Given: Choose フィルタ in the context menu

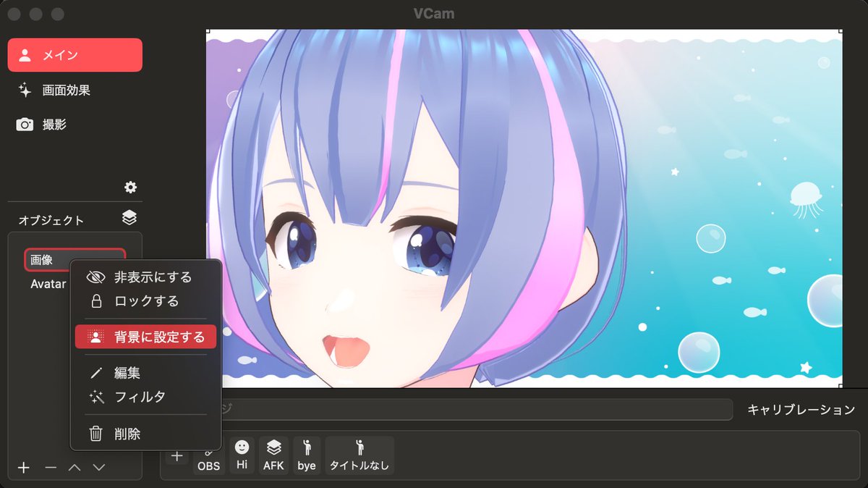Looking at the screenshot, I should point(145,397).
